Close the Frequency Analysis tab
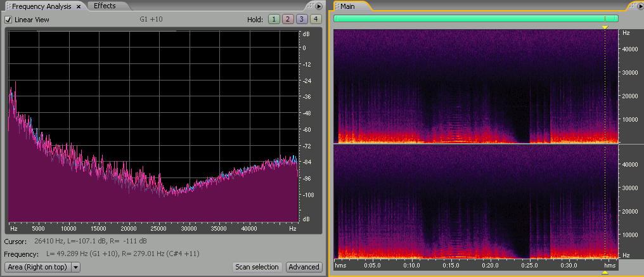This screenshot has width=644, height=277. [79, 6]
